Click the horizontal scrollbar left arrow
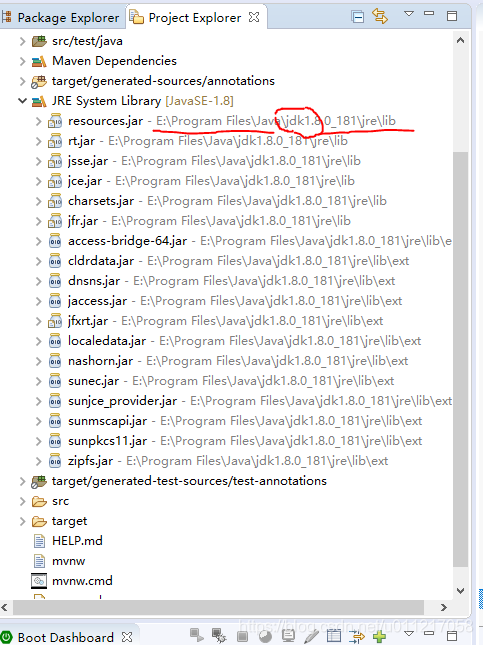This screenshot has height=645, width=483. pyautogui.click(x=4, y=608)
